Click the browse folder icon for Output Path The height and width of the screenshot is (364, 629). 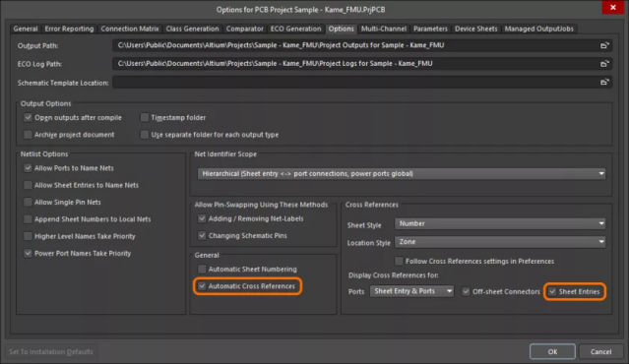[x=604, y=45]
